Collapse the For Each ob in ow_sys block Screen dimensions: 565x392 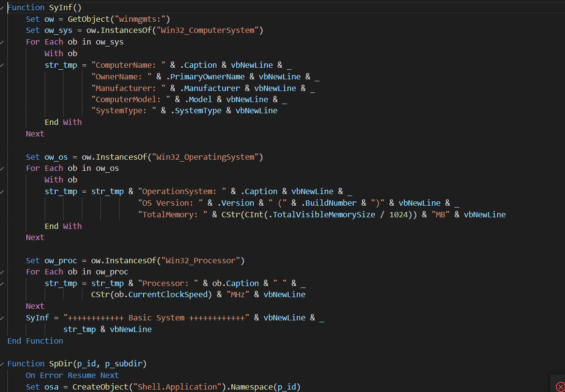2,42
